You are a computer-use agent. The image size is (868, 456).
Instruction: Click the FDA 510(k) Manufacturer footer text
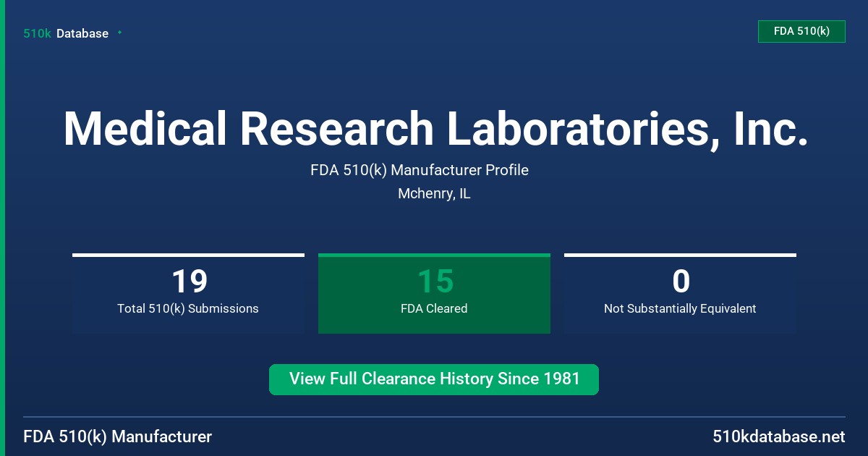[x=118, y=437]
